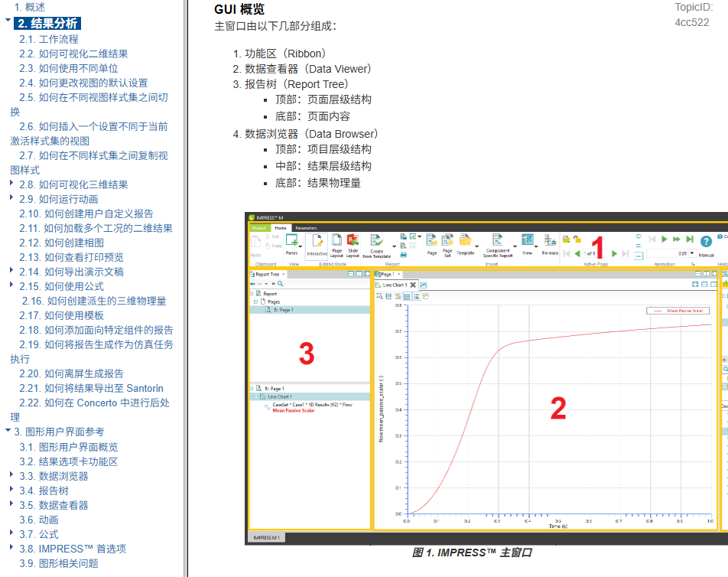Open 2.4. 如何更改视图的默认设置

83,83
